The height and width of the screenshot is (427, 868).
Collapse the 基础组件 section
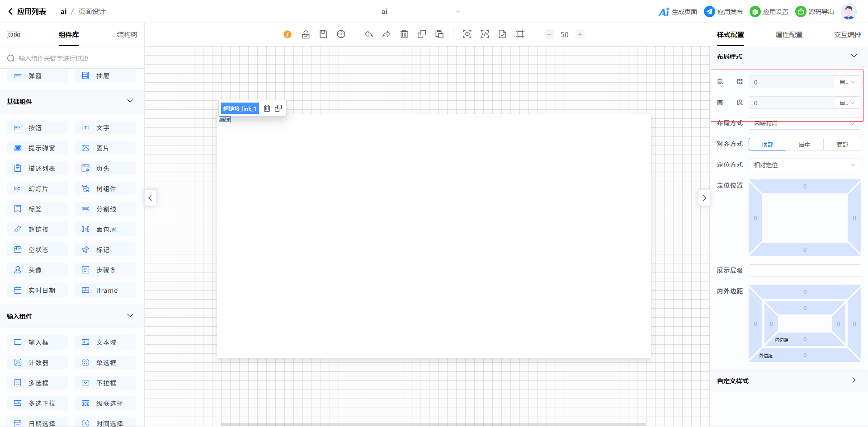pos(130,101)
